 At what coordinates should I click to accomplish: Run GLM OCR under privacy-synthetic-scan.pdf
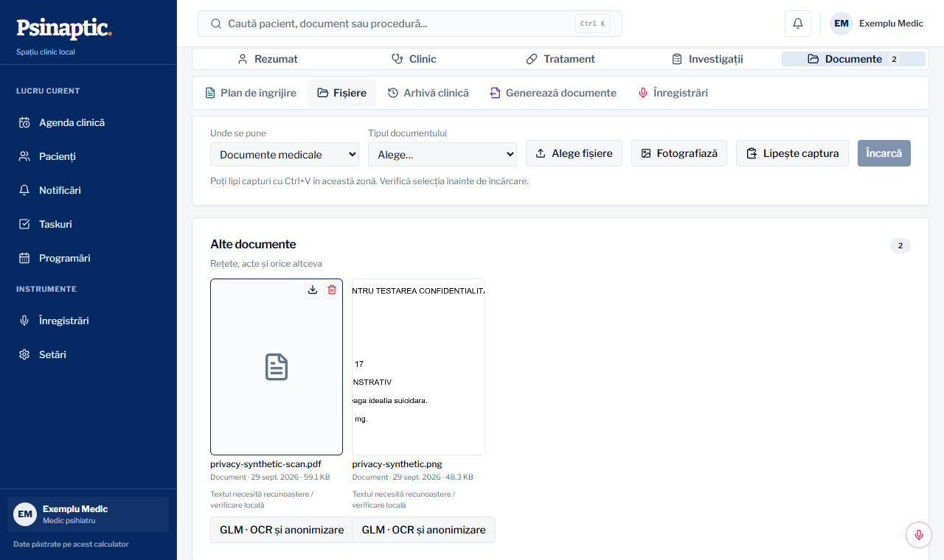coord(281,530)
